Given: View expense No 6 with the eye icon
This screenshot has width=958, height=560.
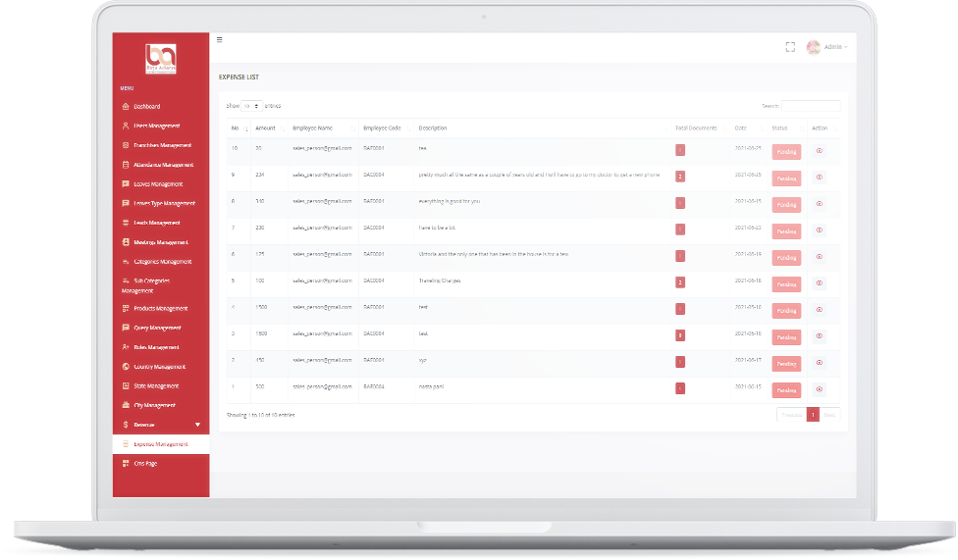Looking at the screenshot, I should 820,257.
